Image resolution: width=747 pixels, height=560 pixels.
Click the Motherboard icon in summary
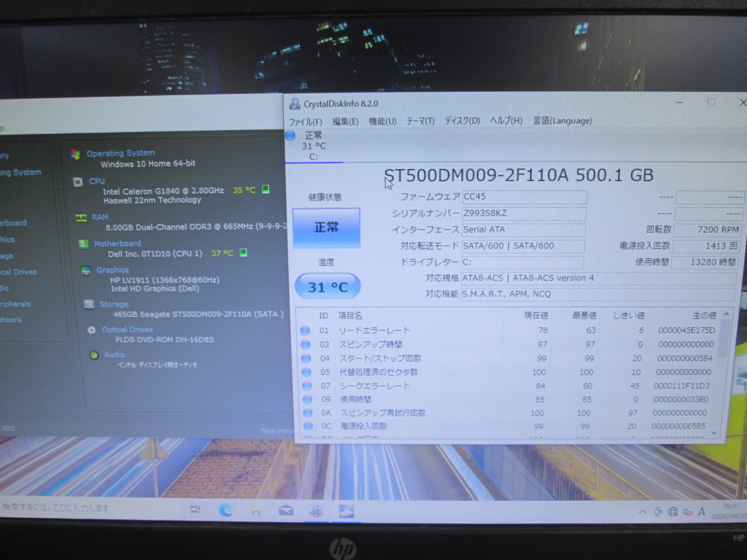coord(84,244)
